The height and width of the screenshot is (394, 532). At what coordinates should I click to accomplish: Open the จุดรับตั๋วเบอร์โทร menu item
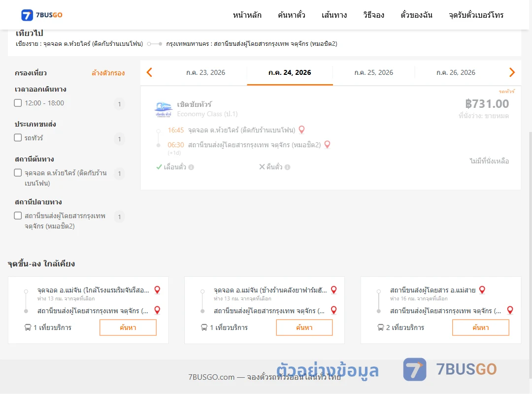coord(476,15)
